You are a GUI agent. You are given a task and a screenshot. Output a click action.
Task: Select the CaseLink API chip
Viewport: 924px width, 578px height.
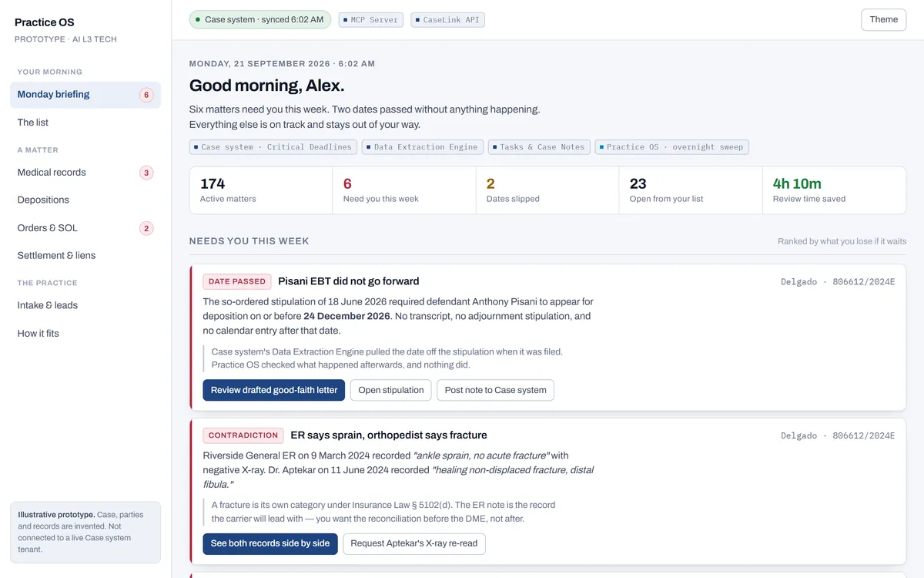pyautogui.click(x=448, y=20)
